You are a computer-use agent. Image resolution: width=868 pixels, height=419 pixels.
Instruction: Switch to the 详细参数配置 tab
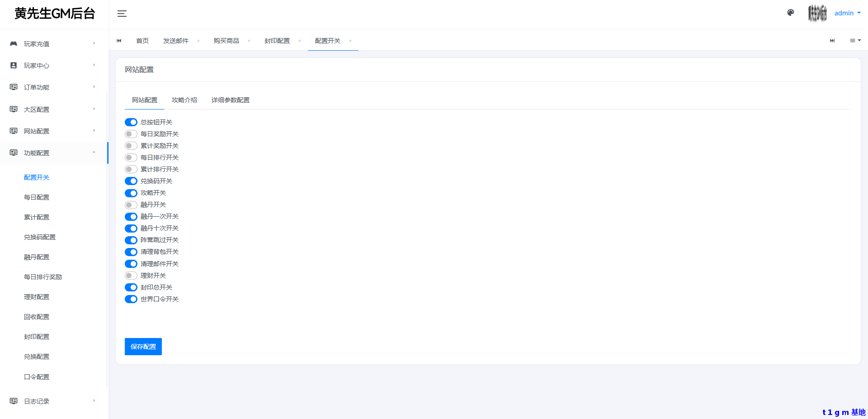click(231, 100)
